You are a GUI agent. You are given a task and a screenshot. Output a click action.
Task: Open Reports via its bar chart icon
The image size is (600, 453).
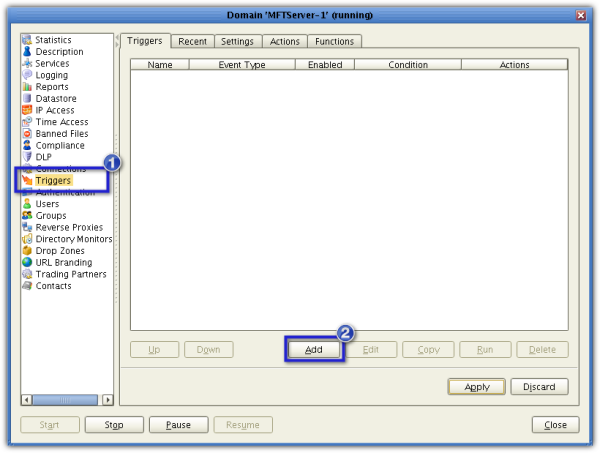click(x=27, y=87)
